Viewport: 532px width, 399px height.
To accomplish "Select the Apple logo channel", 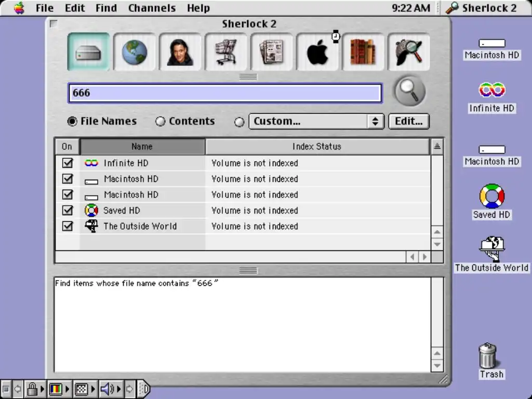I will click(x=317, y=51).
